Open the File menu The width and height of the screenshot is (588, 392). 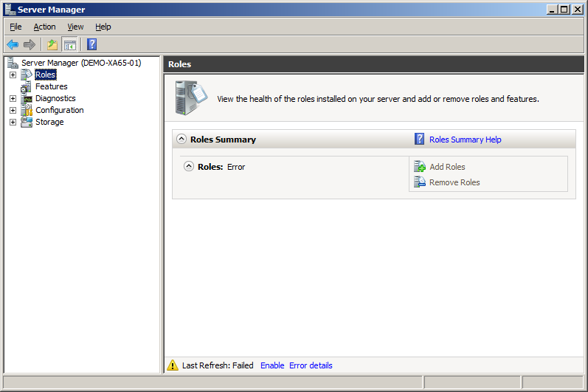15,27
